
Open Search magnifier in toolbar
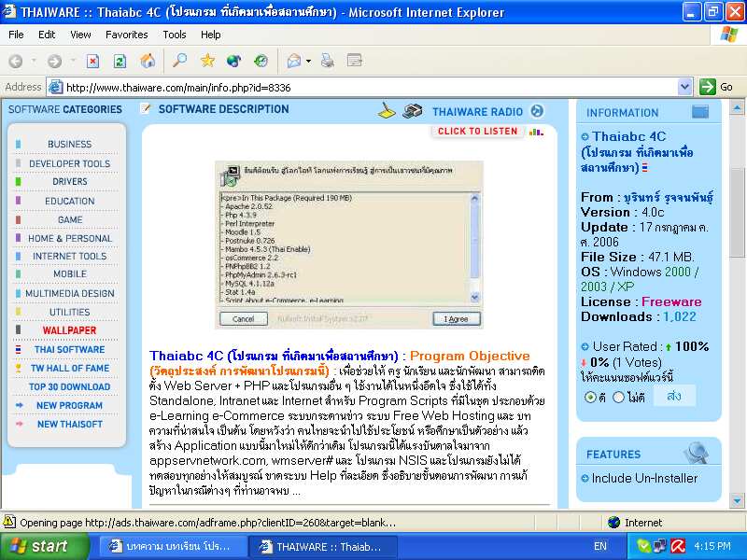(179, 61)
